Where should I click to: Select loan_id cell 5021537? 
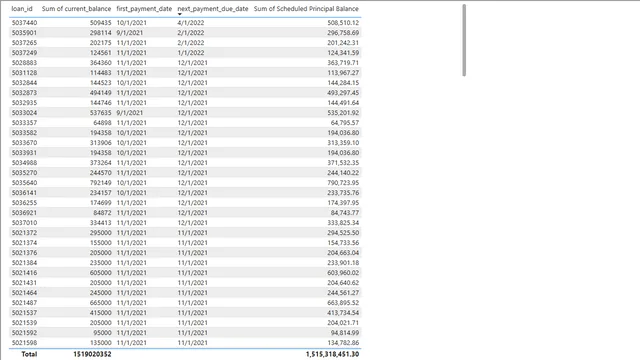pos(24,313)
